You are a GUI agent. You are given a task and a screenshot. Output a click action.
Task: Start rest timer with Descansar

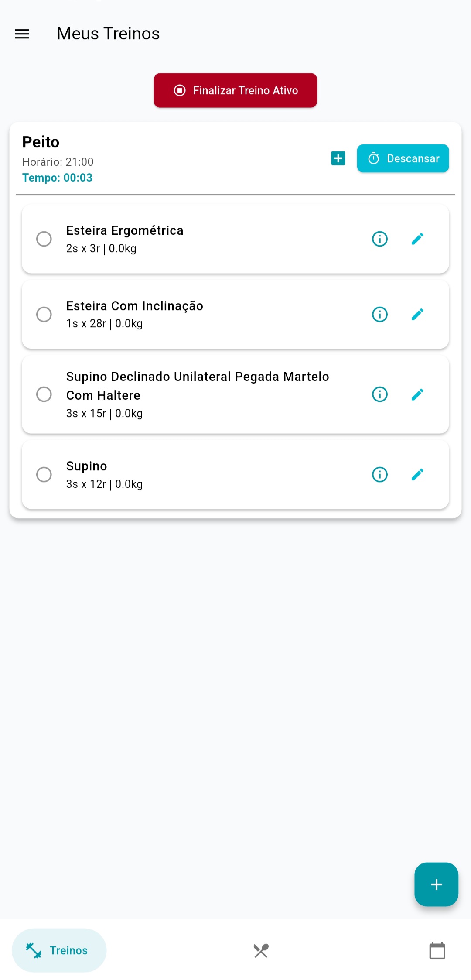point(403,158)
